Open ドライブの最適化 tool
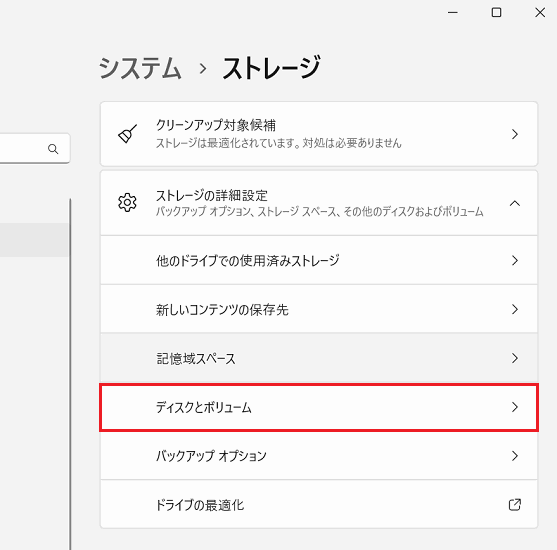This screenshot has height=550, width=557. [319, 505]
